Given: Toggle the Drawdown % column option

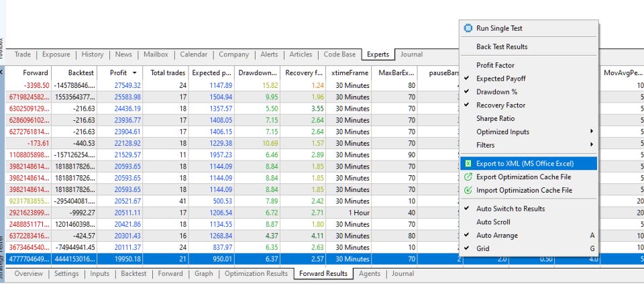Looking at the screenshot, I should tap(529, 92).
